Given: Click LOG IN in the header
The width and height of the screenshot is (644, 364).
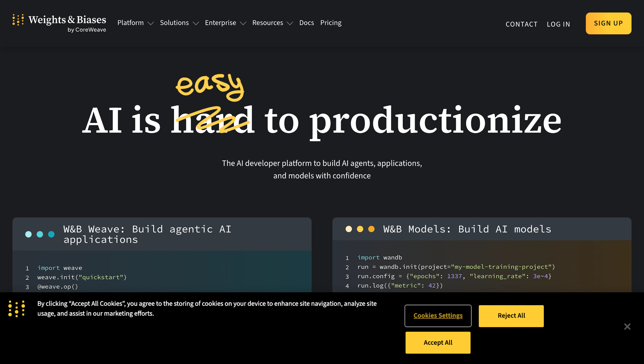Looking at the screenshot, I should pos(558,24).
